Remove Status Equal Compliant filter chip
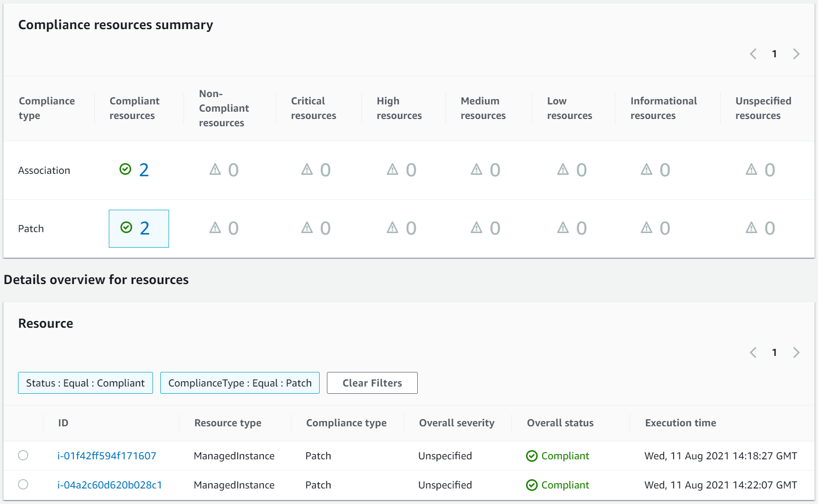818x504 pixels. click(85, 383)
